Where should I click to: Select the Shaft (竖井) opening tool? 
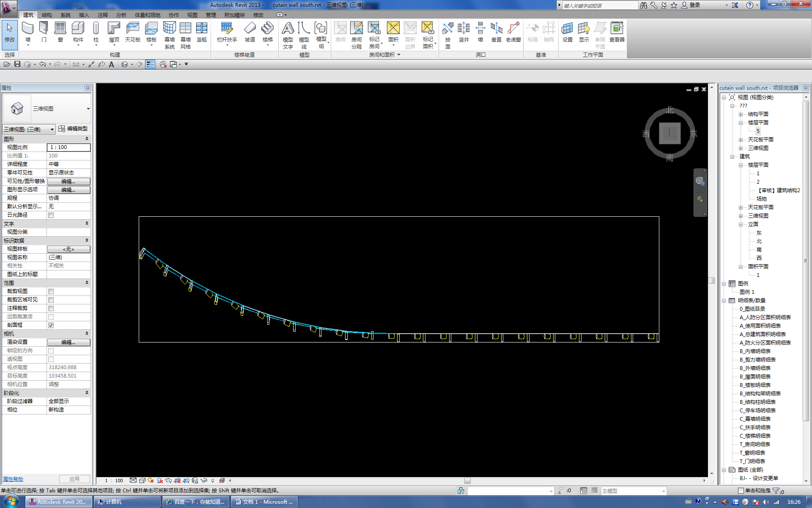pos(464,32)
